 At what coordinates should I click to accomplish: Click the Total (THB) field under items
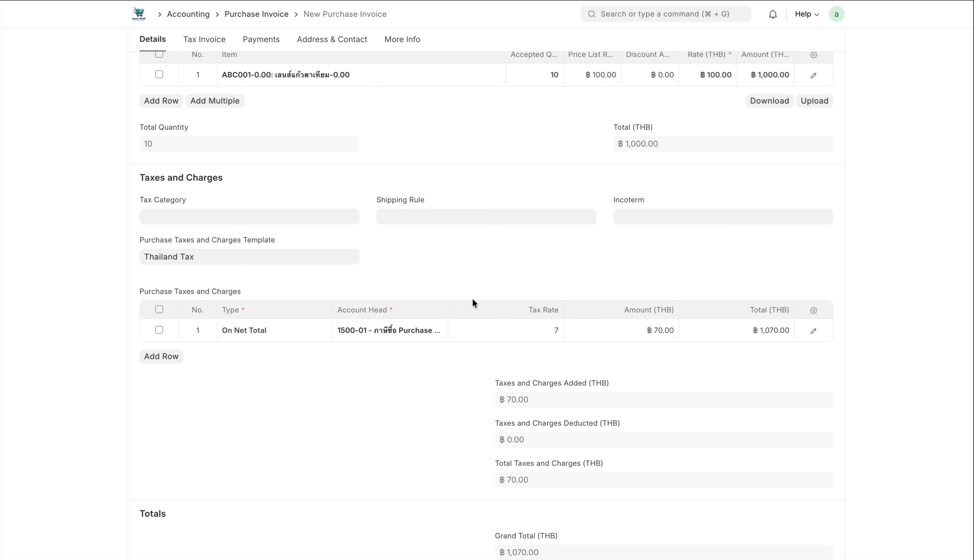pyautogui.click(x=723, y=144)
